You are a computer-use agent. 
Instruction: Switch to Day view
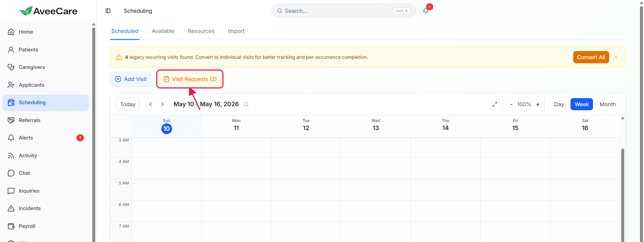pos(559,104)
